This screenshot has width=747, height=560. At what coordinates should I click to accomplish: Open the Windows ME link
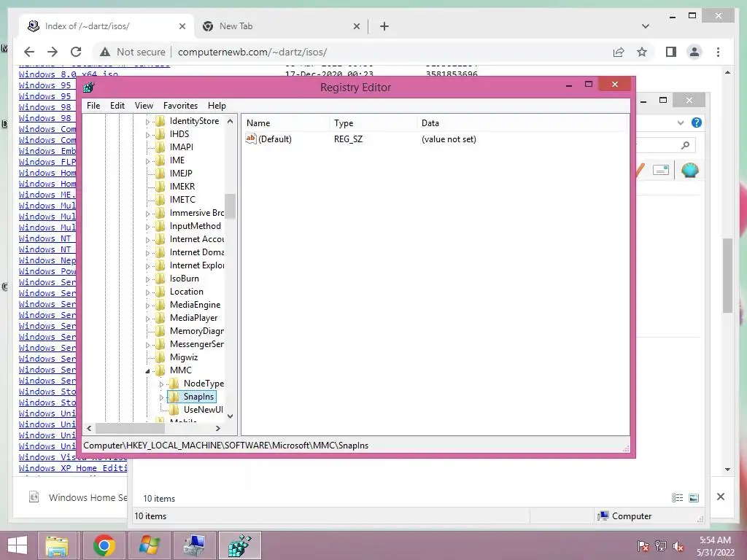(x=47, y=195)
